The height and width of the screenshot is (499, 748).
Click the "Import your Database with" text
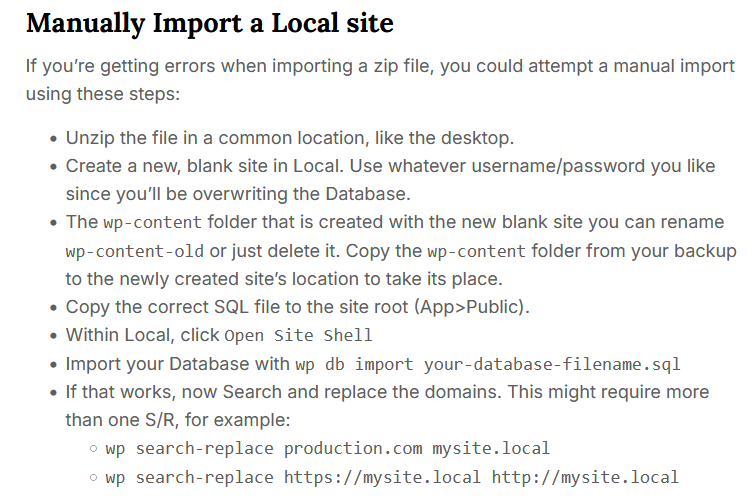[178, 363]
